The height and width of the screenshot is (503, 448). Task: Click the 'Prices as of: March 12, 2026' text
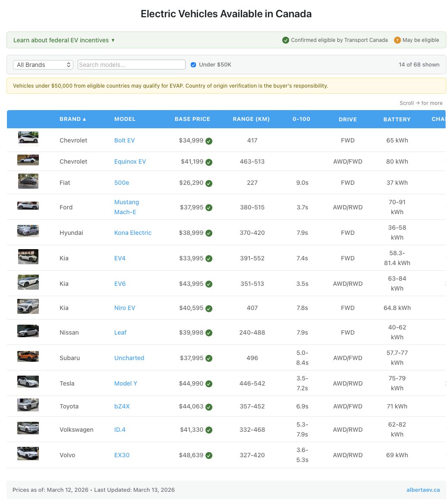(50, 490)
